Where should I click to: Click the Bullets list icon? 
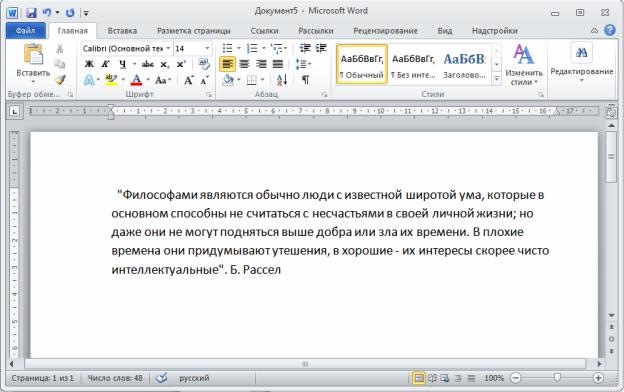pyautogui.click(x=227, y=49)
